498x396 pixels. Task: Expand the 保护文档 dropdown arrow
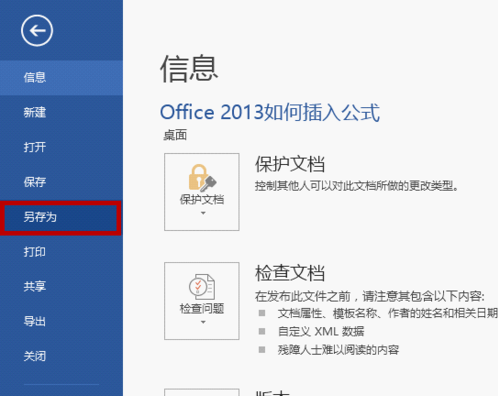tap(203, 213)
